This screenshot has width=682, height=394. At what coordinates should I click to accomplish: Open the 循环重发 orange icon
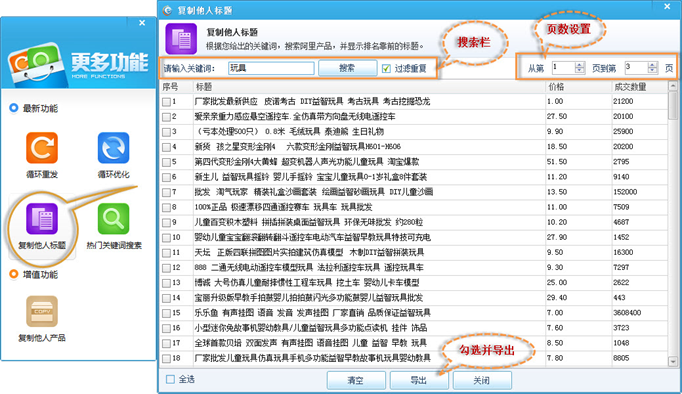42,148
